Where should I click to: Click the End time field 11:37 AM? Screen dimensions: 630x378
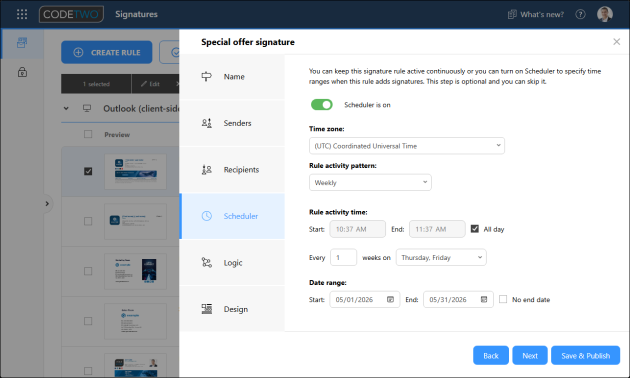coord(437,229)
